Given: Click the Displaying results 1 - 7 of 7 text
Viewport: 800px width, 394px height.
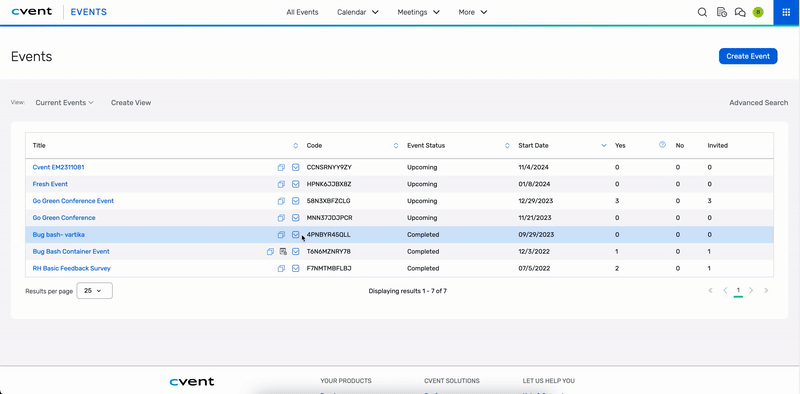Looking at the screenshot, I should (x=408, y=291).
